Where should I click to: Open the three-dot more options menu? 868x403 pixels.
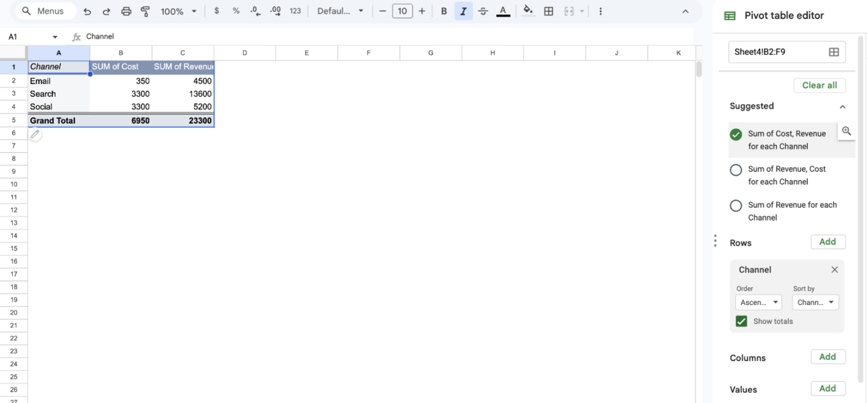click(x=600, y=11)
